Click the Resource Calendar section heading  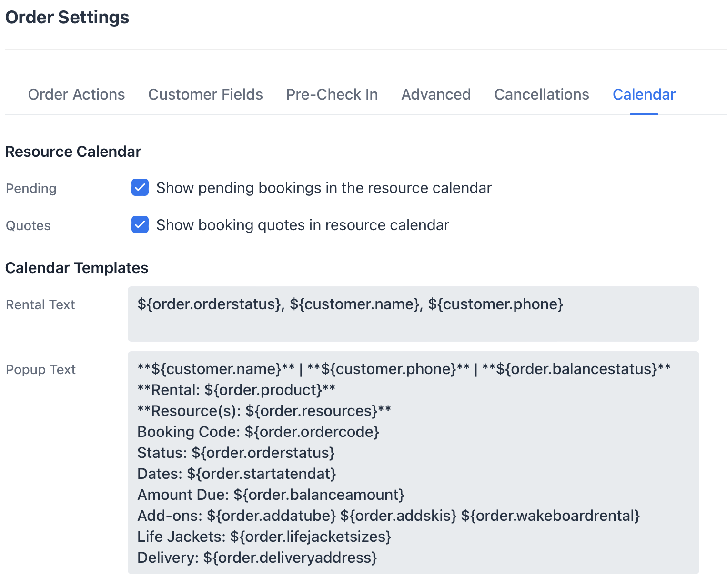tap(73, 151)
